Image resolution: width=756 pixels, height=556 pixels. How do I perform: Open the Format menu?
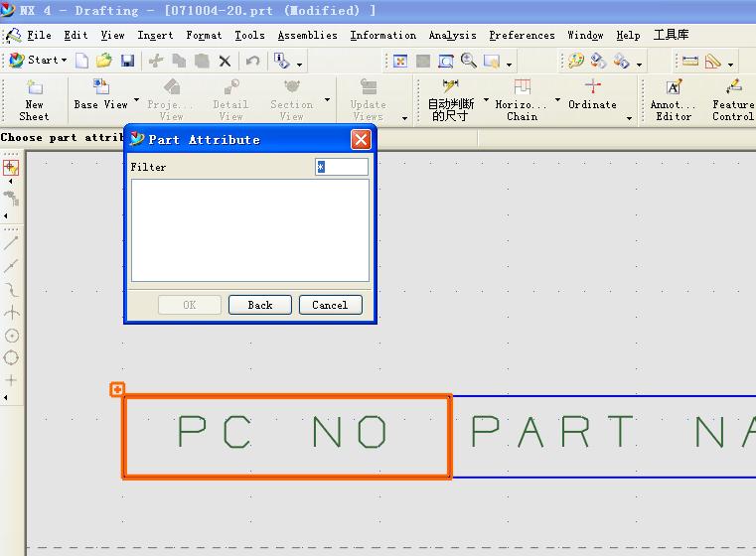coord(204,35)
